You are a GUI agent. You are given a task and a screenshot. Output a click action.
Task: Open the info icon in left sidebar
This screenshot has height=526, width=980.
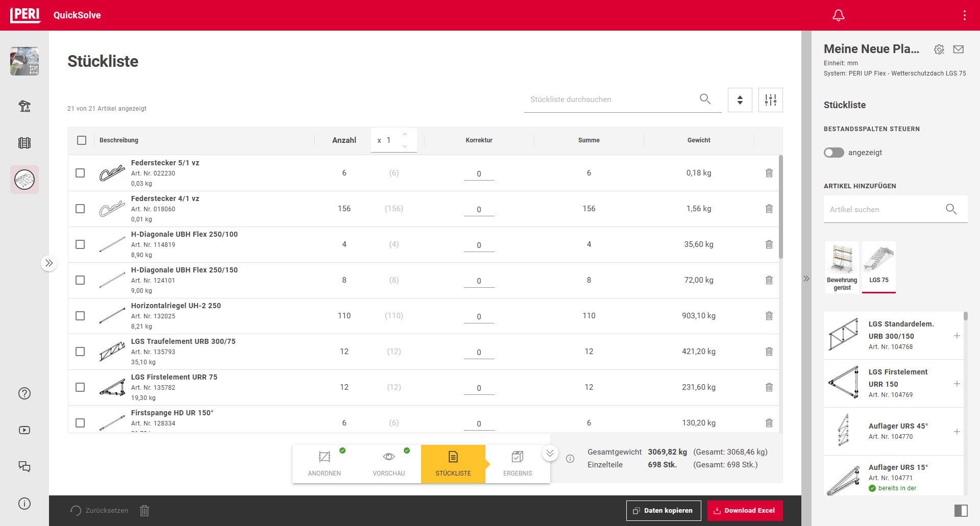24,504
